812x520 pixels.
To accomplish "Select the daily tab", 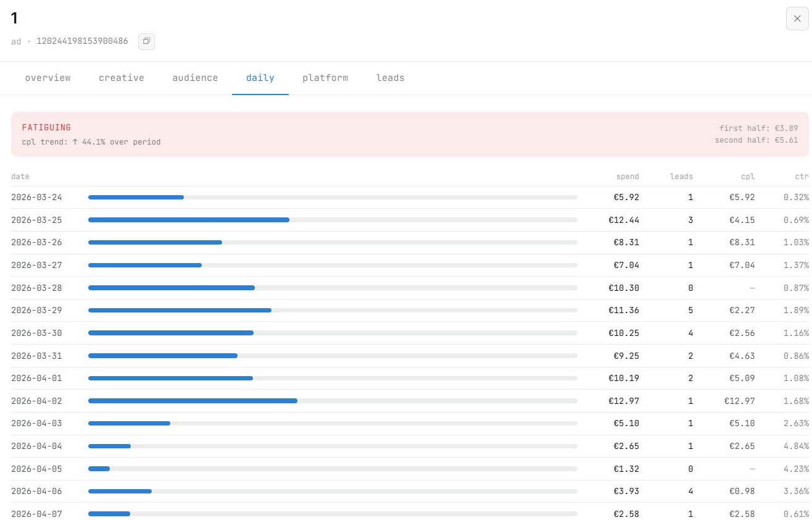I will tap(260, 78).
